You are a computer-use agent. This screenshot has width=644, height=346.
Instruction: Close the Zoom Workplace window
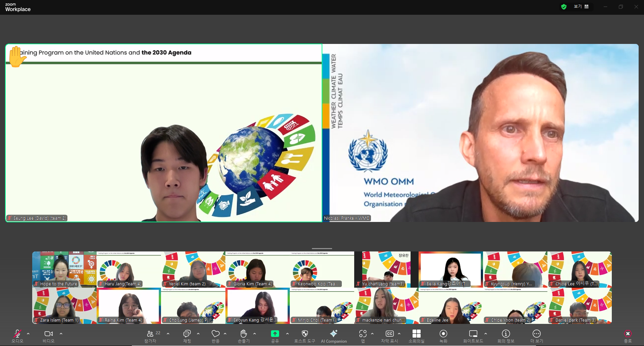pos(636,7)
